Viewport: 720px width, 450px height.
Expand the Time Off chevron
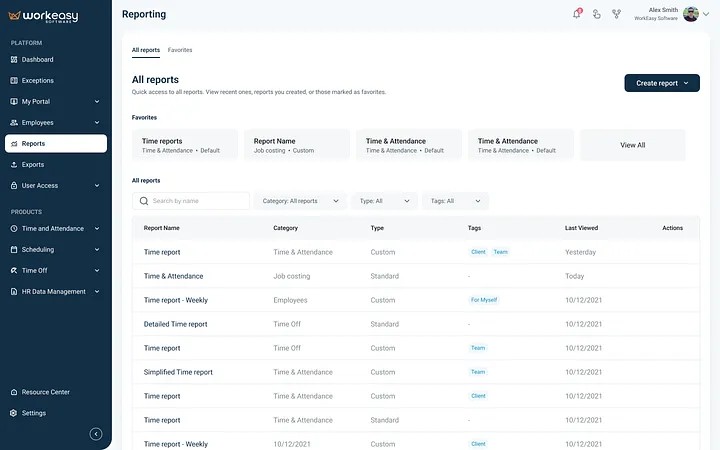click(x=97, y=270)
